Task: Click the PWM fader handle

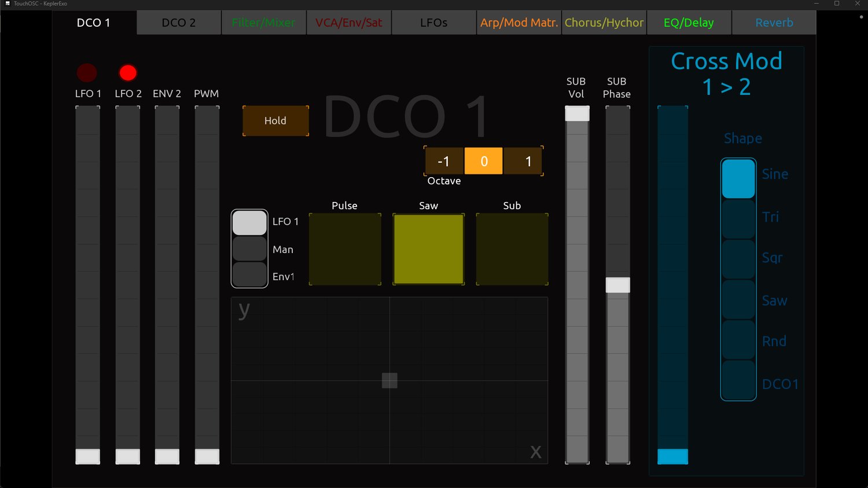Action: pyautogui.click(x=207, y=457)
